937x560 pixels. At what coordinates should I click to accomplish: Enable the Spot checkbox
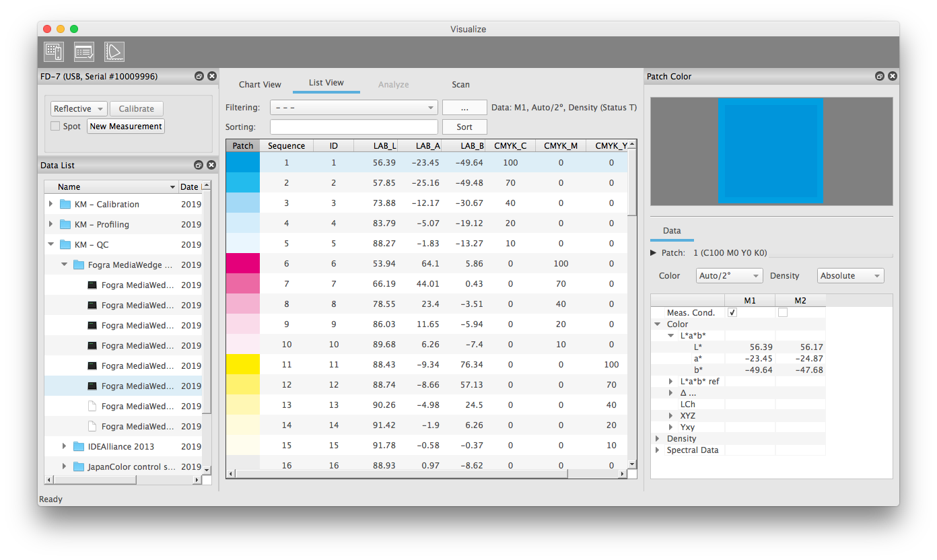[55, 127]
